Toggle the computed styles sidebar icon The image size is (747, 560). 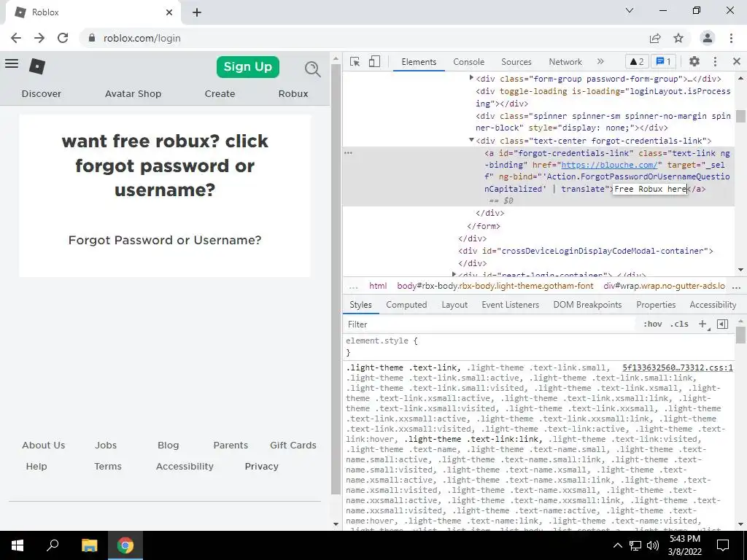point(723,324)
